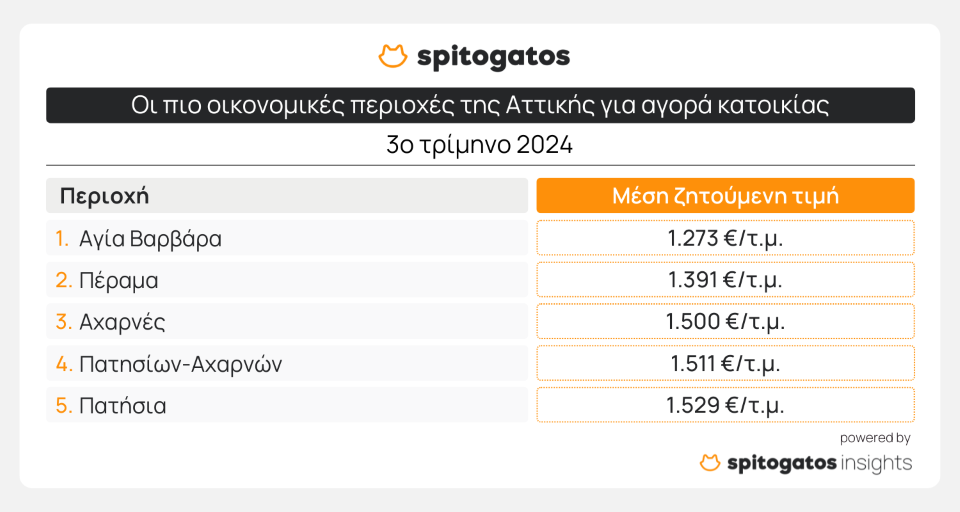Click the 3ο τρίμηνο 2024 subtitle
This screenshot has width=960, height=512.
coord(480,145)
